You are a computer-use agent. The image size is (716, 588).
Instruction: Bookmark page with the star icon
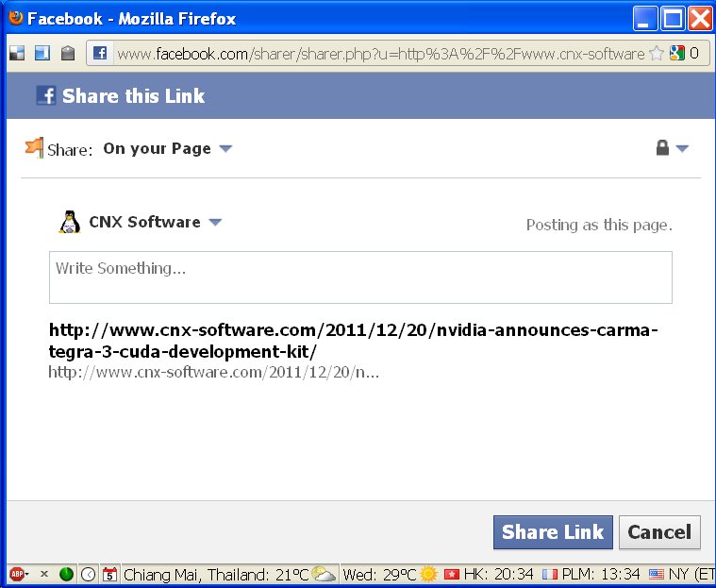click(657, 54)
